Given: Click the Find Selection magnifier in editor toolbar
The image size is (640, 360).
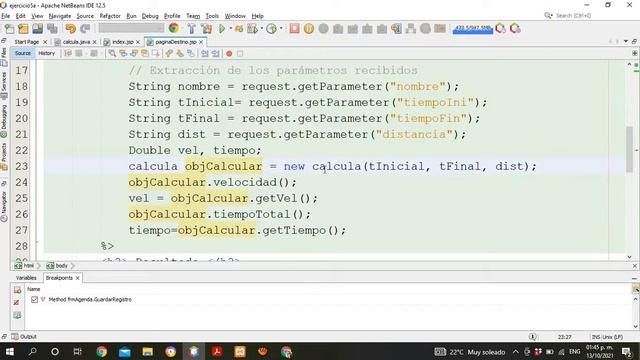Looking at the screenshot, I should click(112, 53).
